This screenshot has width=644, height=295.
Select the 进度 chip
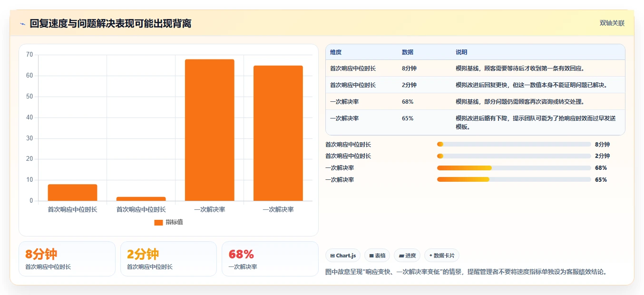[x=407, y=256]
